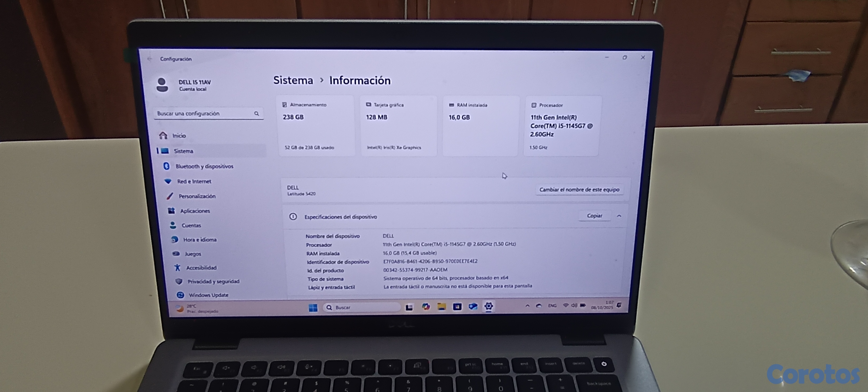Open Personalización brush icon
The width and height of the screenshot is (868, 392).
tap(170, 196)
